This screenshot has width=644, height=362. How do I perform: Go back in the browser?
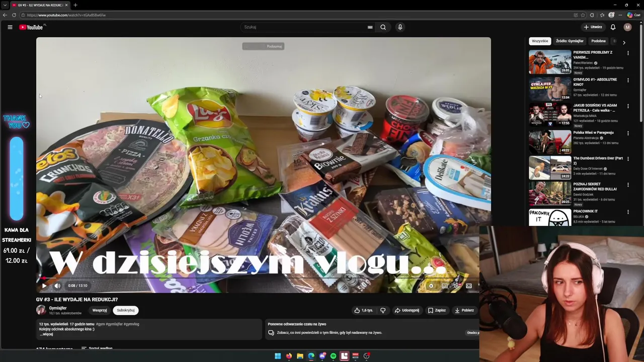(x=5, y=15)
